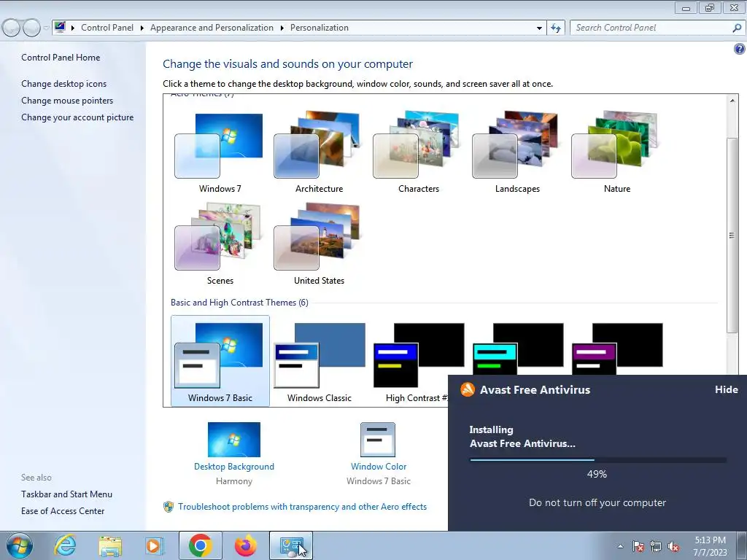Select the Windows 7 Aero theme

[220, 152]
